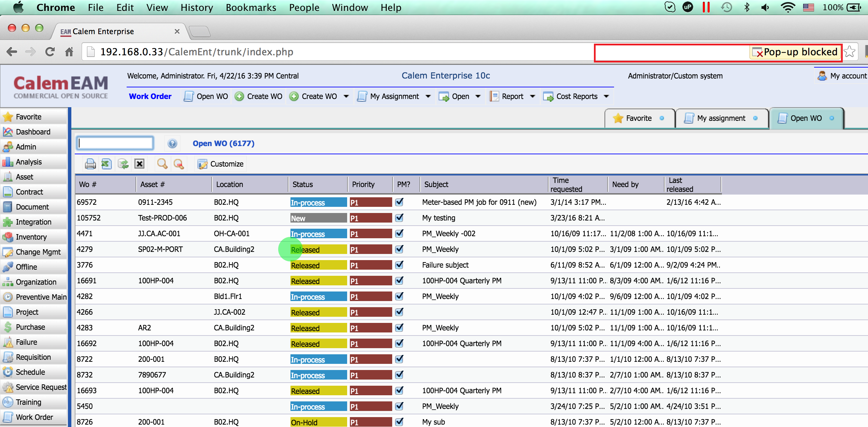Open the Training sidebar module

34,402
